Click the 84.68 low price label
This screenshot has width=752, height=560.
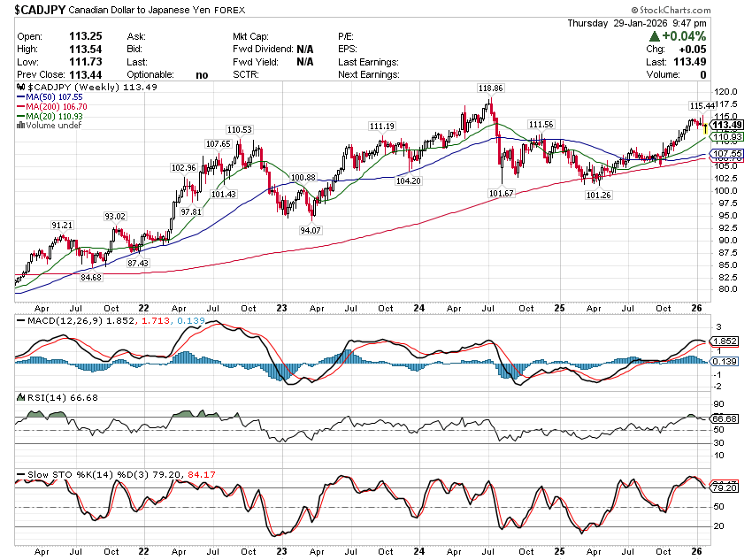[x=91, y=277]
